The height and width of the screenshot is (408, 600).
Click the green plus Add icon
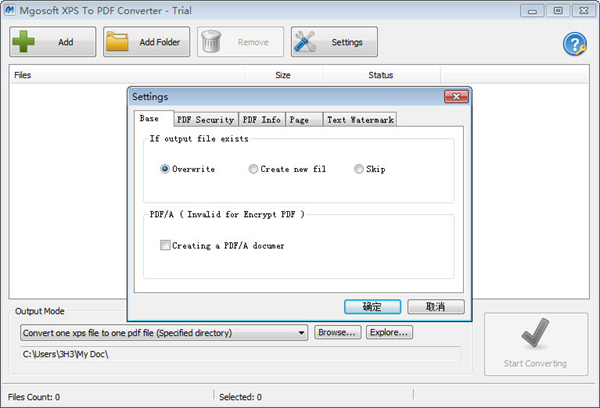coord(23,41)
